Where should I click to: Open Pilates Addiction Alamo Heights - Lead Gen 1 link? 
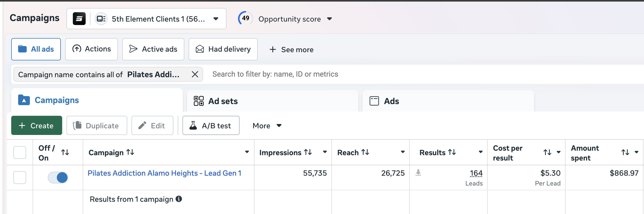click(x=165, y=173)
